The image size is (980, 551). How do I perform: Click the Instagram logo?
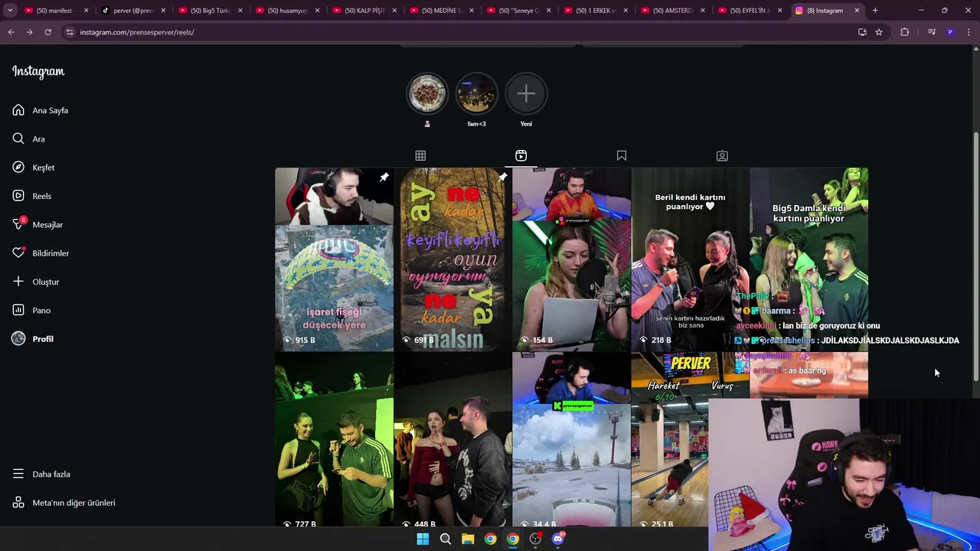click(x=38, y=71)
